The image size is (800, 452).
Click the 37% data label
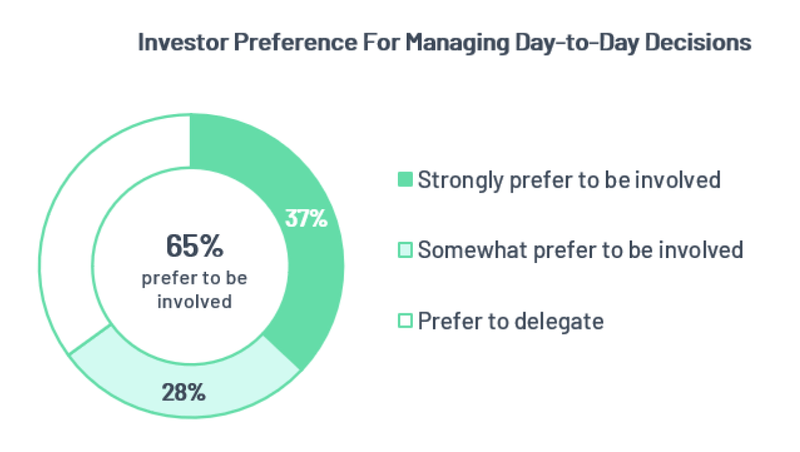(306, 218)
